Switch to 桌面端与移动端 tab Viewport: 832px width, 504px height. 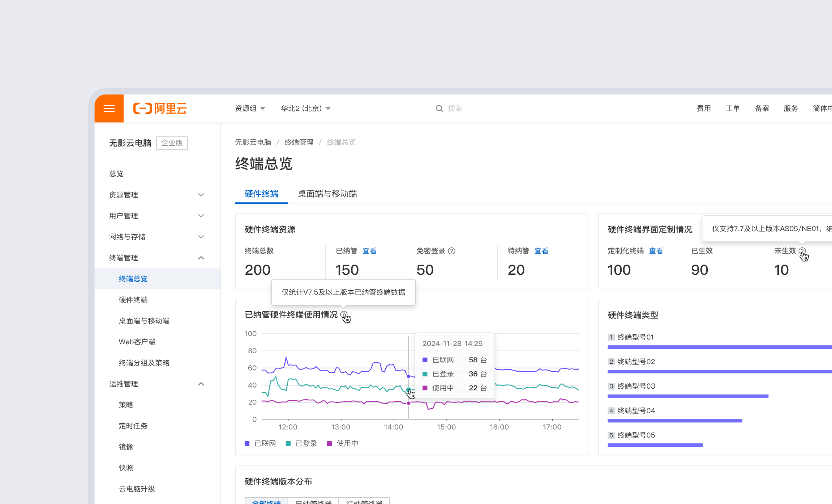tap(327, 194)
